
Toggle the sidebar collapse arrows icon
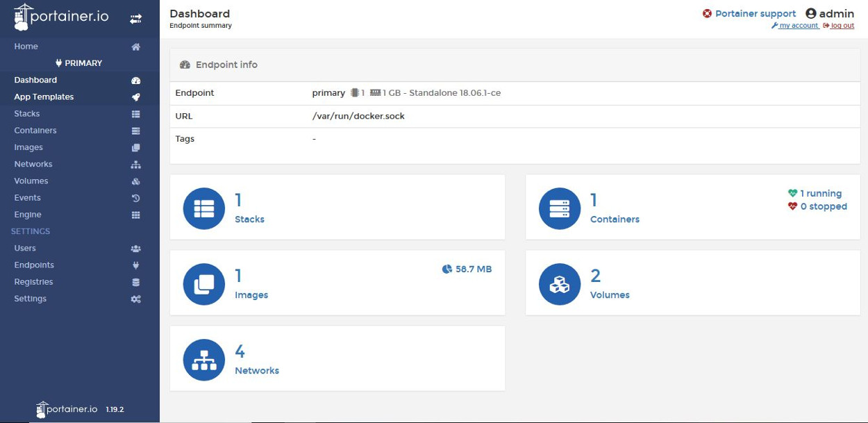[x=135, y=19]
